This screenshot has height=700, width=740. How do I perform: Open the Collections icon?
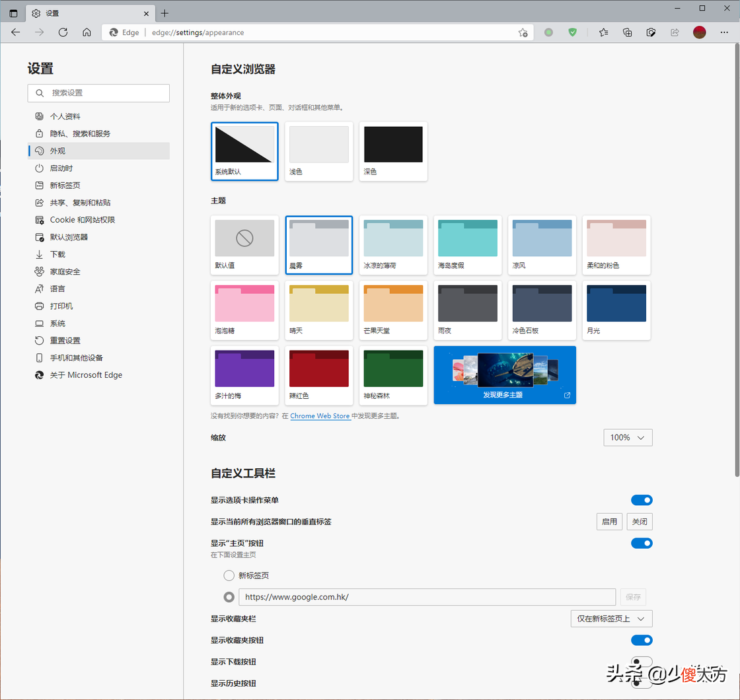(627, 32)
